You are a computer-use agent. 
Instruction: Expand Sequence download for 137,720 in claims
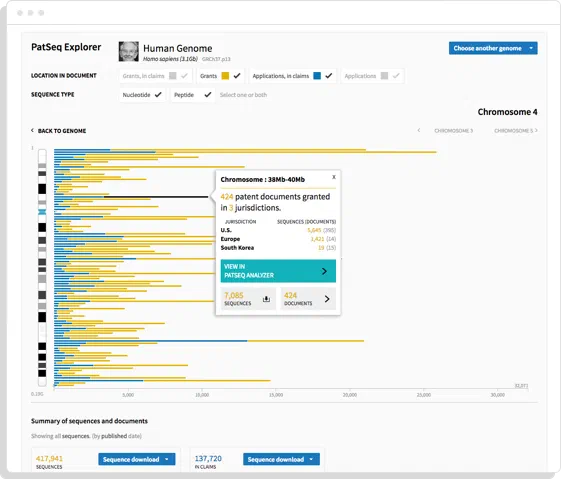[281, 459]
